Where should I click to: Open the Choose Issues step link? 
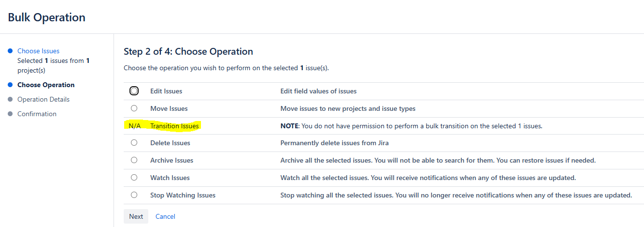coord(39,51)
